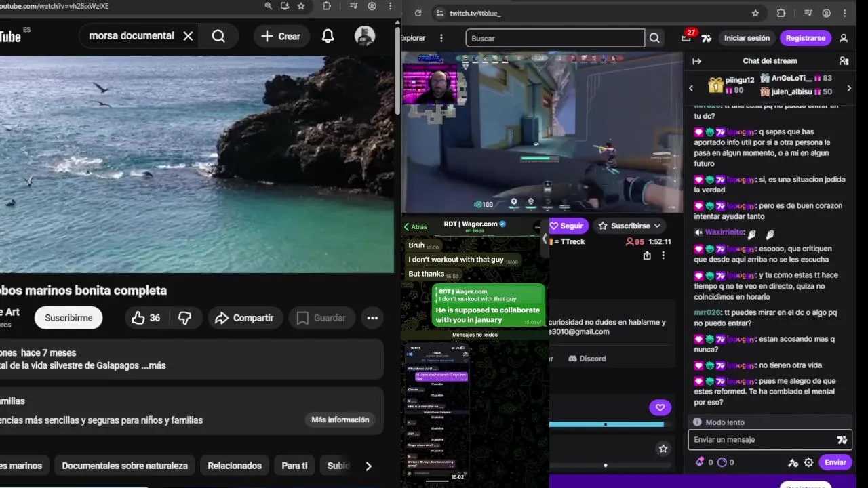This screenshot has height=488, width=868.
Task: Open the YouTube account avatar menu
Action: tap(365, 36)
